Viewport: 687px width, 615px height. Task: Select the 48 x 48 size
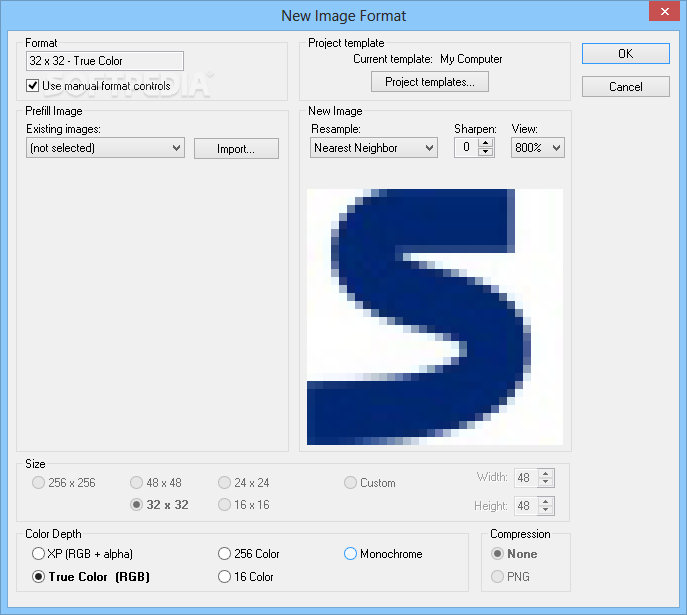(x=156, y=483)
